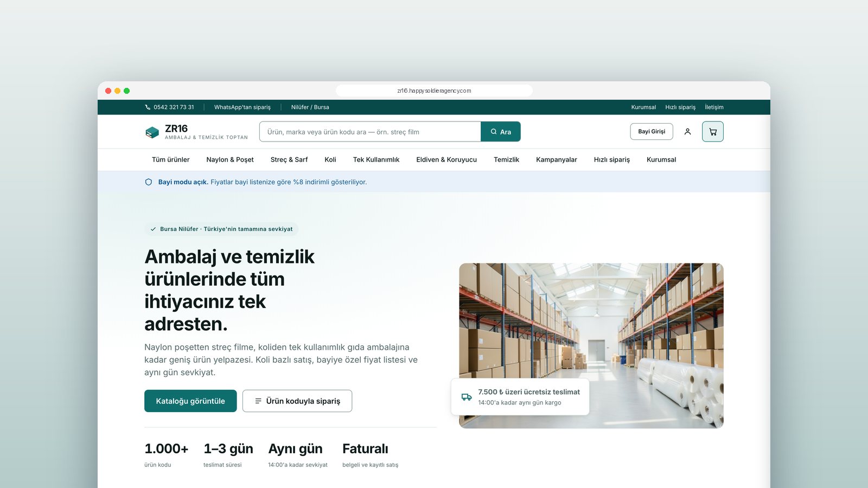The height and width of the screenshot is (488, 868).
Task: Click the delivery truck icon in the shipping card
Action: coord(467,397)
